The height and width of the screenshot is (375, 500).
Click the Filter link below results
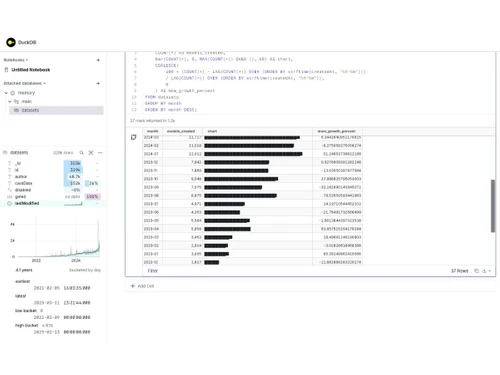pyautogui.click(x=153, y=271)
